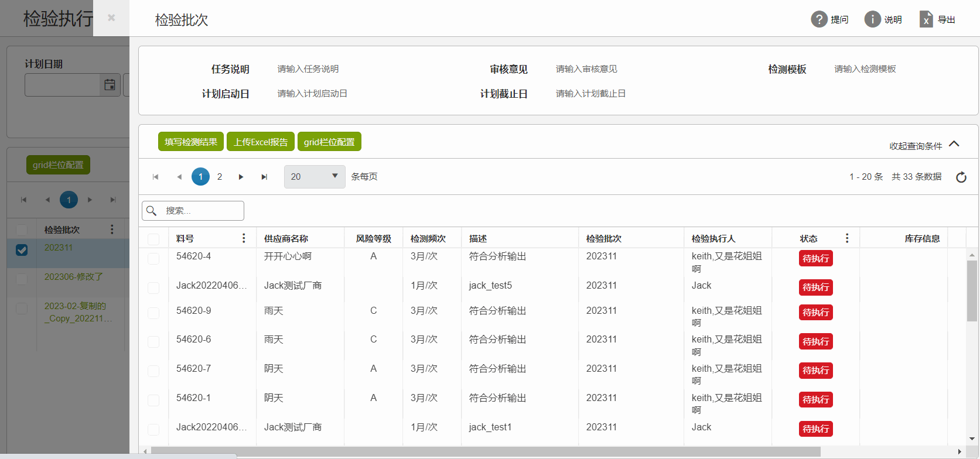Check the row 54620-1 checkbox
The width and height of the screenshot is (980, 459).
pos(153,400)
